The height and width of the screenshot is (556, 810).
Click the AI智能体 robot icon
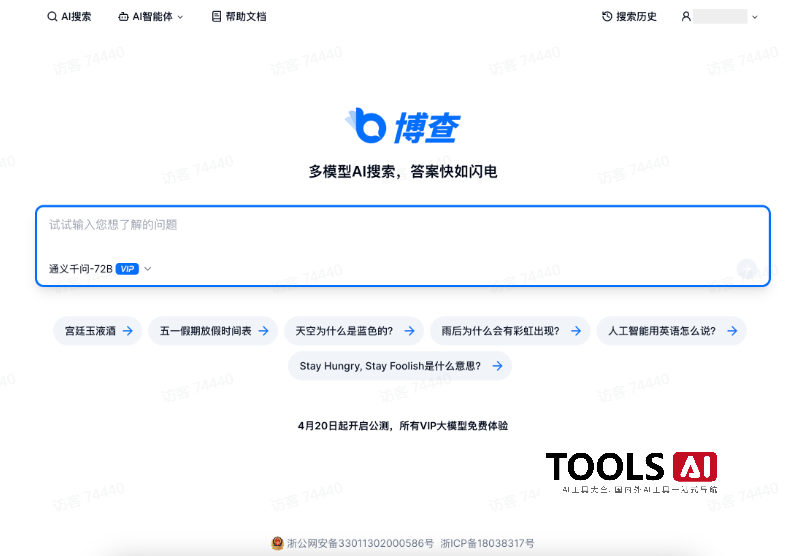[123, 17]
